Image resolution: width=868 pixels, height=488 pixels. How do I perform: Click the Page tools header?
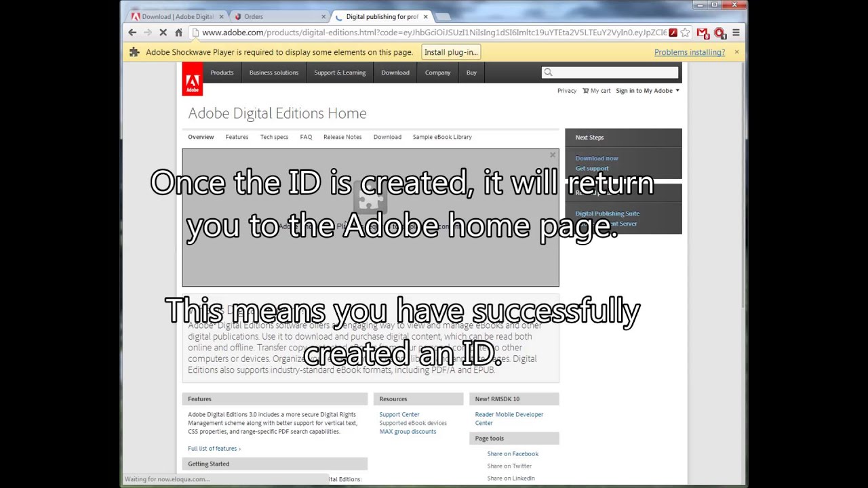pos(514,439)
